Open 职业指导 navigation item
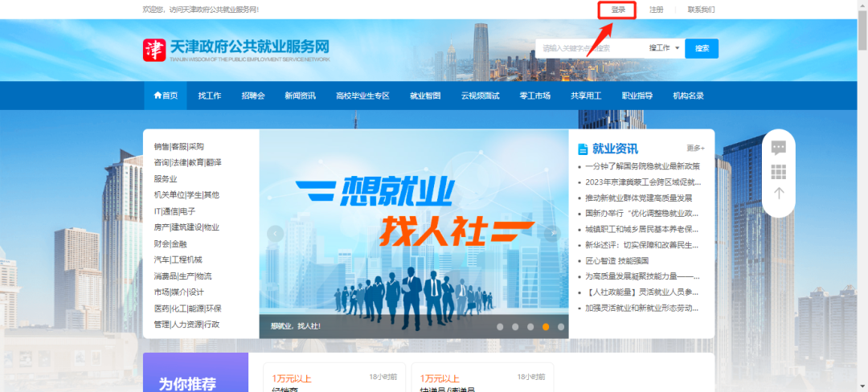 coord(637,96)
